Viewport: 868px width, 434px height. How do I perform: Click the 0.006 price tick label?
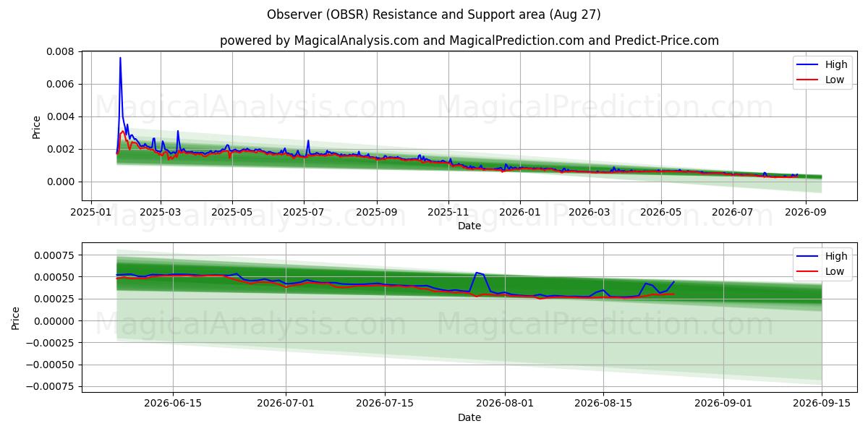(61, 84)
